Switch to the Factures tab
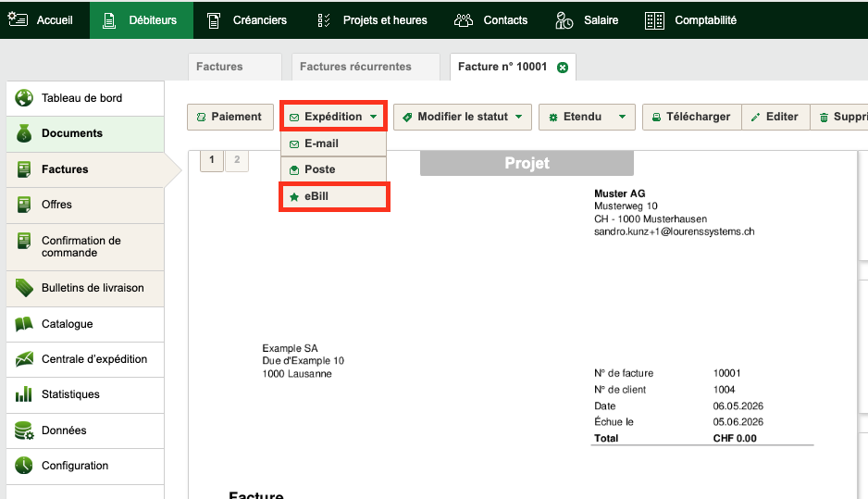Screen dimensions: 868x499 pos(235,67)
